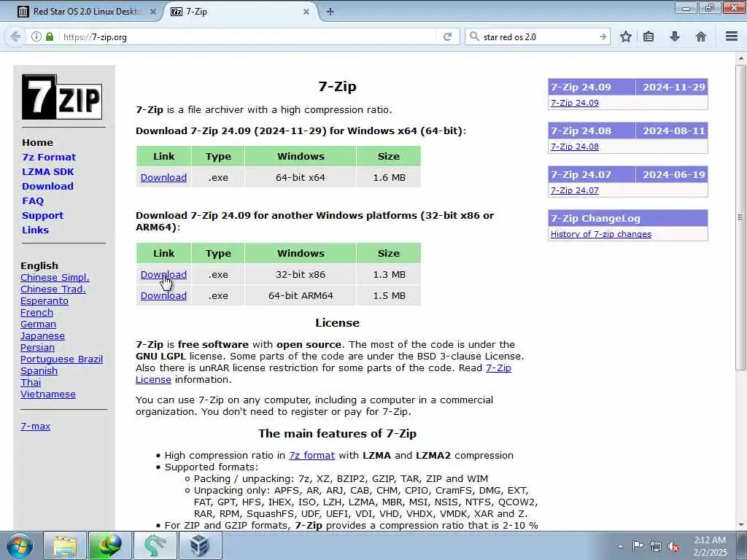Open the clock showing 2:12 AM
This screenshot has height=560, width=747.
[x=710, y=546]
